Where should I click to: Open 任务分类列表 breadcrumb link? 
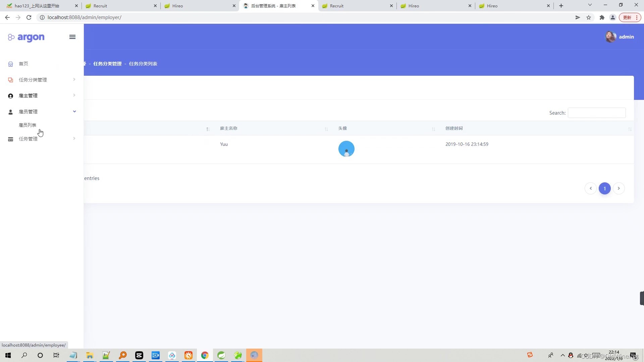point(143,63)
